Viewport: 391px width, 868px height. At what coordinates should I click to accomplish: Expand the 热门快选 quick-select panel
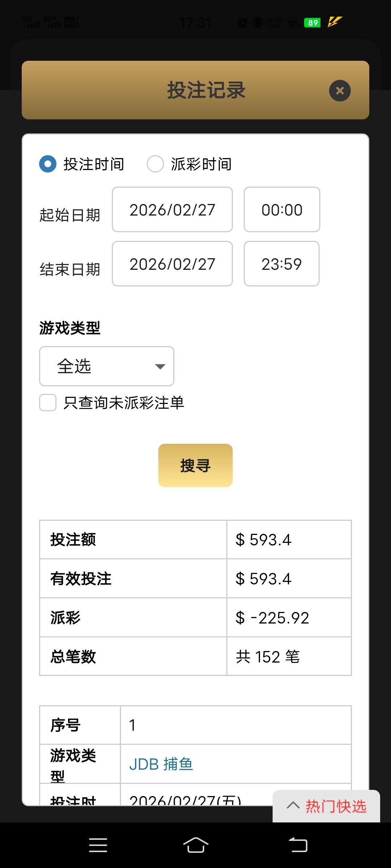[336, 807]
